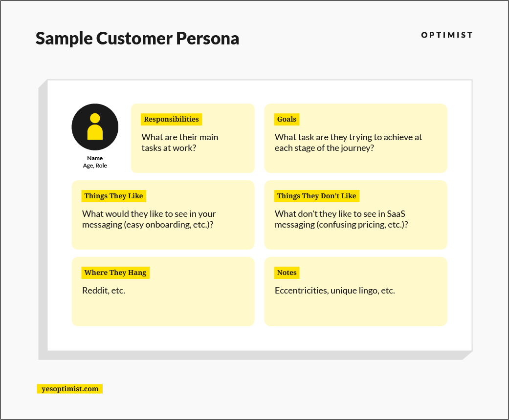Select the Notes label
Viewport: 509px width, 420px height.
287,273
